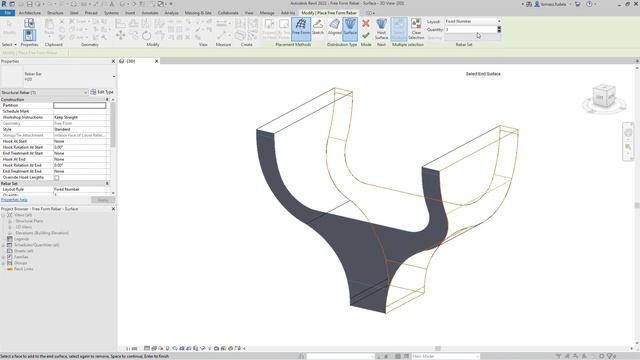The width and height of the screenshot is (640, 360).
Task: Click the Host Surface tool
Action: [381, 29]
